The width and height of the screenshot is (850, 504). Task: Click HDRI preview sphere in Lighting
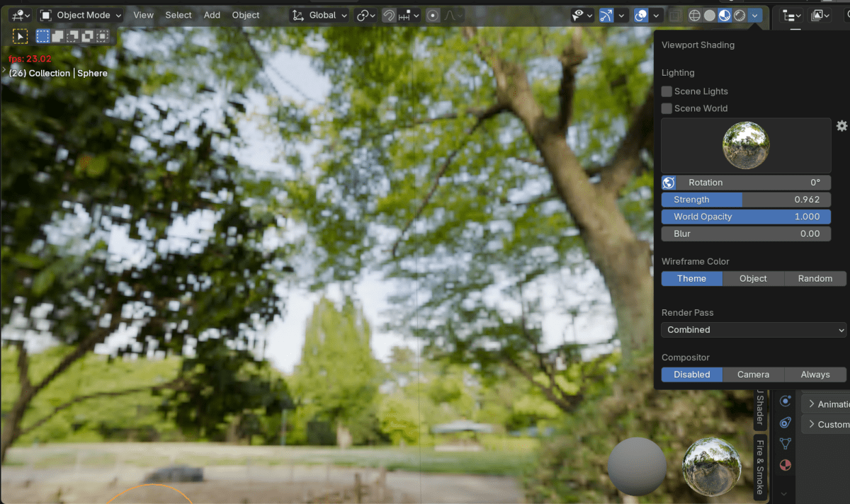746,145
